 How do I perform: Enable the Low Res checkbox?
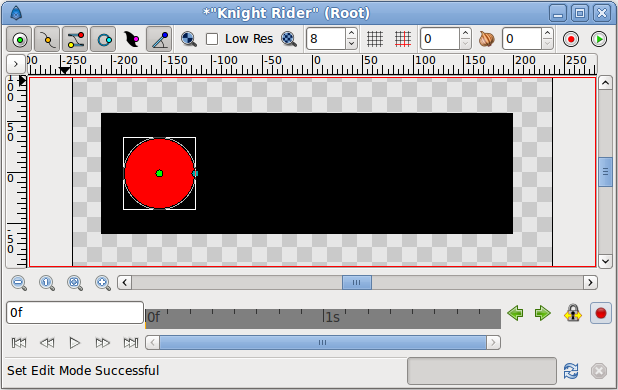(x=212, y=39)
